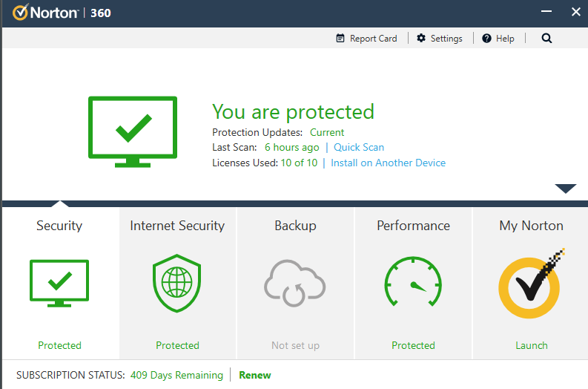Click the Not set up backup status
The width and height of the screenshot is (588, 389).
[295, 345]
